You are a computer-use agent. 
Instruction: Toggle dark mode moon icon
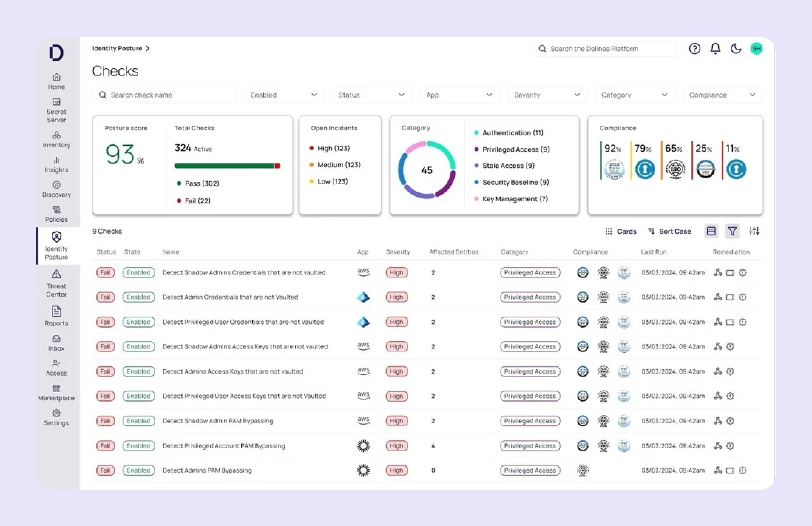[x=736, y=48]
